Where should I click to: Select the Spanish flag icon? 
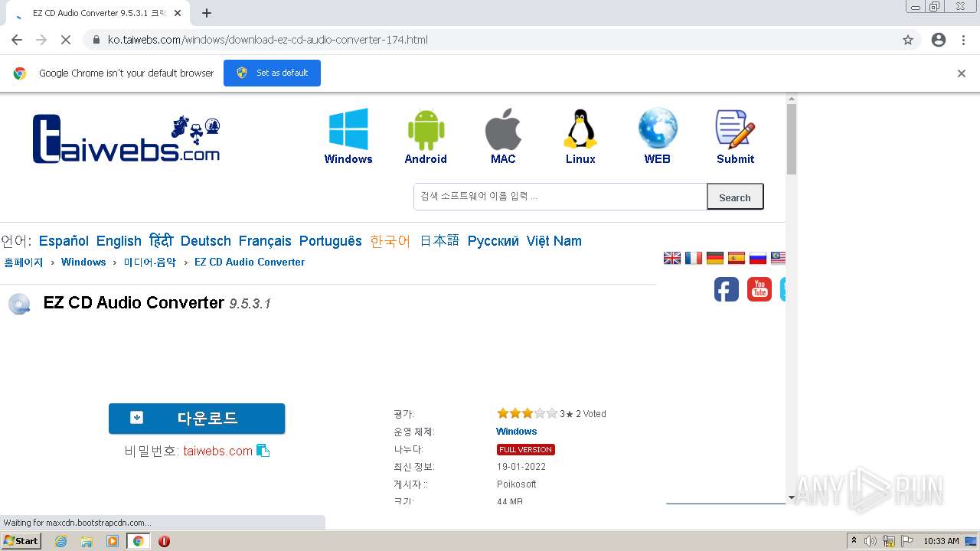pyautogui.click(x=737, y=258)
